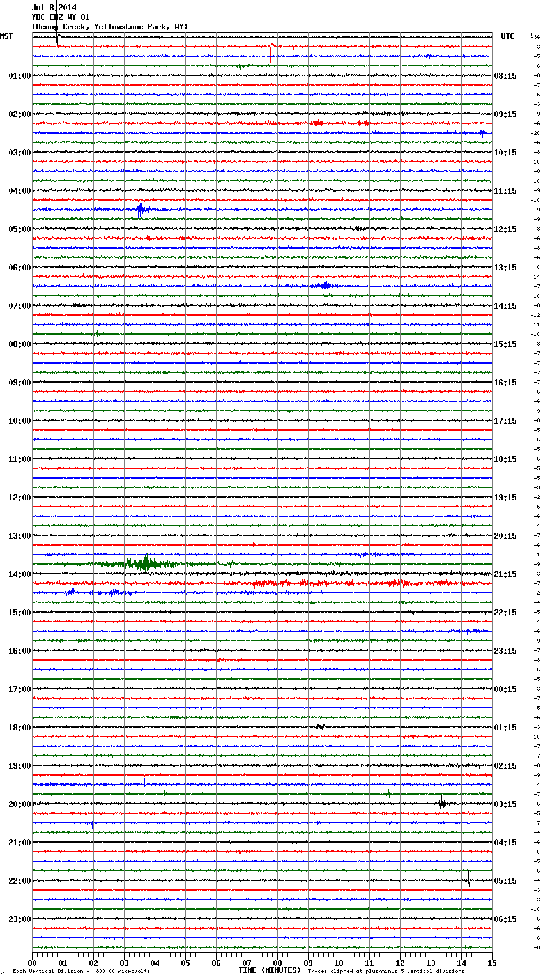The height and width of the screenshot is (980, 543).
Task: Click the black spike on the 22:00 trace
Action: (x=469, y=878)
